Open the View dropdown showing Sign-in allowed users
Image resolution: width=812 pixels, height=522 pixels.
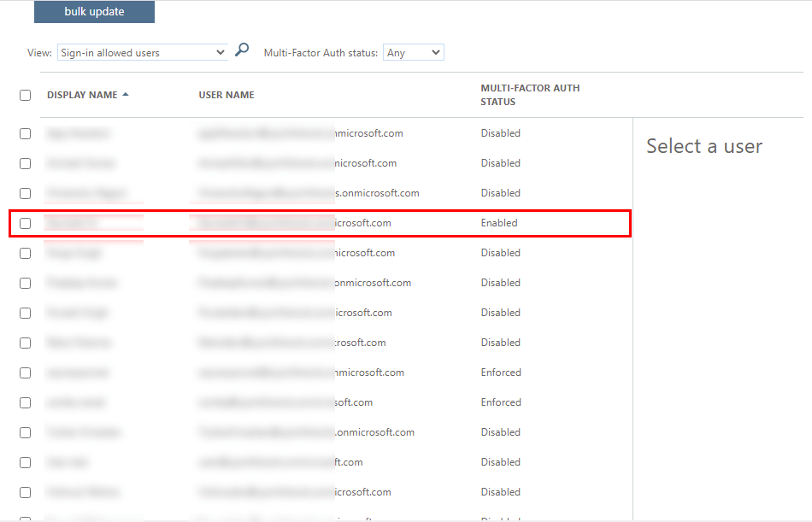[142, 53]
